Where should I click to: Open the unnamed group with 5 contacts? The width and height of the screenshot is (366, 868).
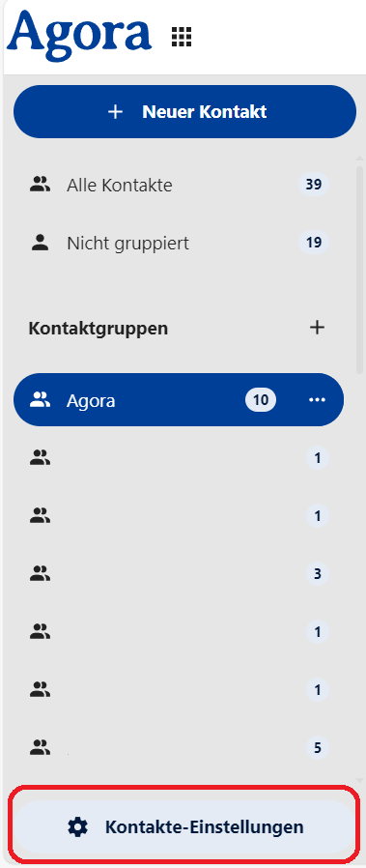point(179,748)
